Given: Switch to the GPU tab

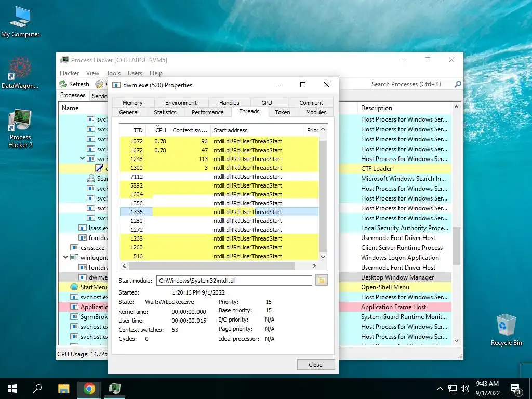Looking at the screenshot, I should click(x=267, y=103).
